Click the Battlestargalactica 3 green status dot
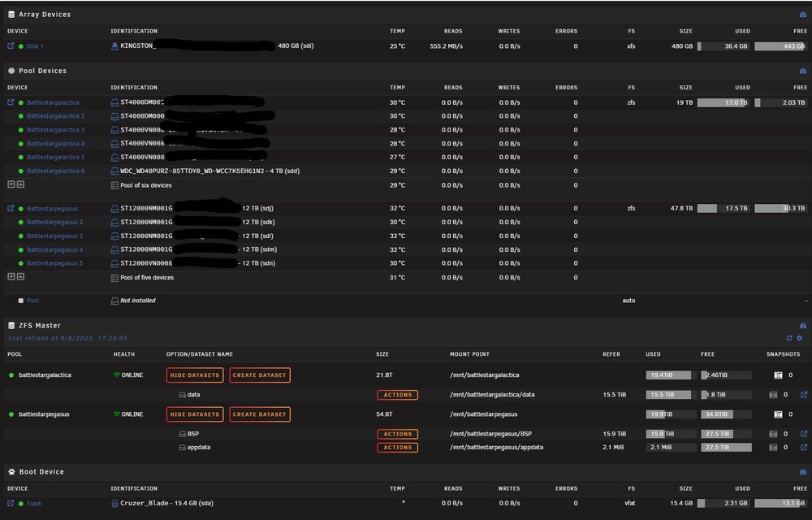Image resolution: width=812 pixels, height=520 pixels. [x=21, y=130]
